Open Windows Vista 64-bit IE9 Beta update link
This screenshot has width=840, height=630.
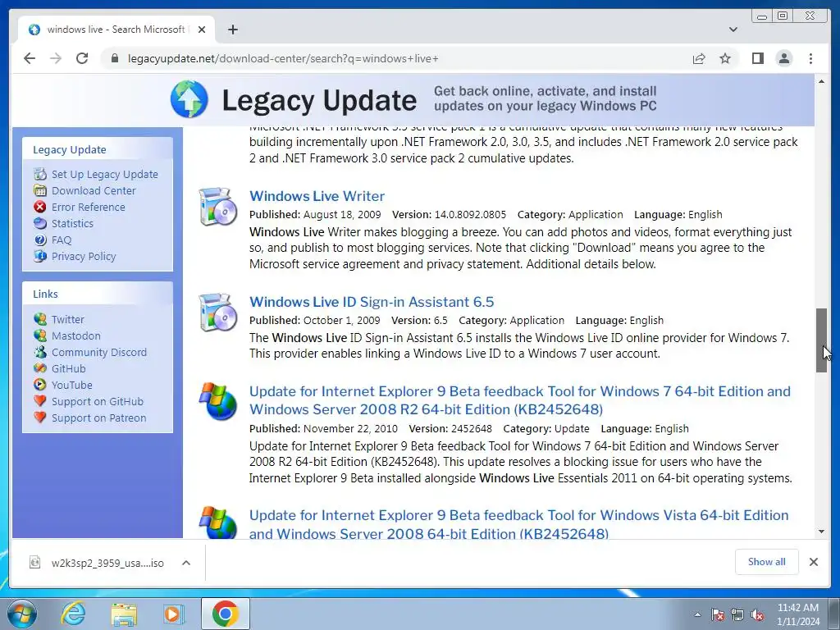pos(518,524)
